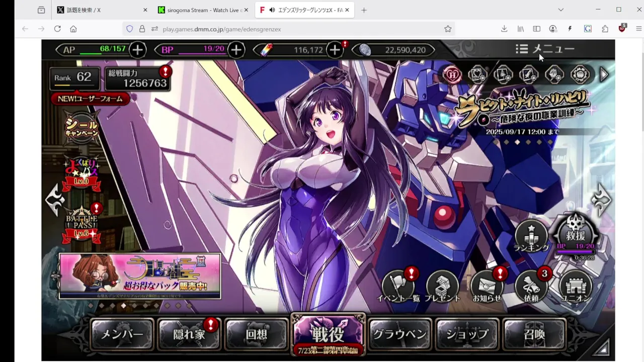Open the よくばりパス Lv.0 icon
This screenshot has width=644, height=362.
[82, 173]
